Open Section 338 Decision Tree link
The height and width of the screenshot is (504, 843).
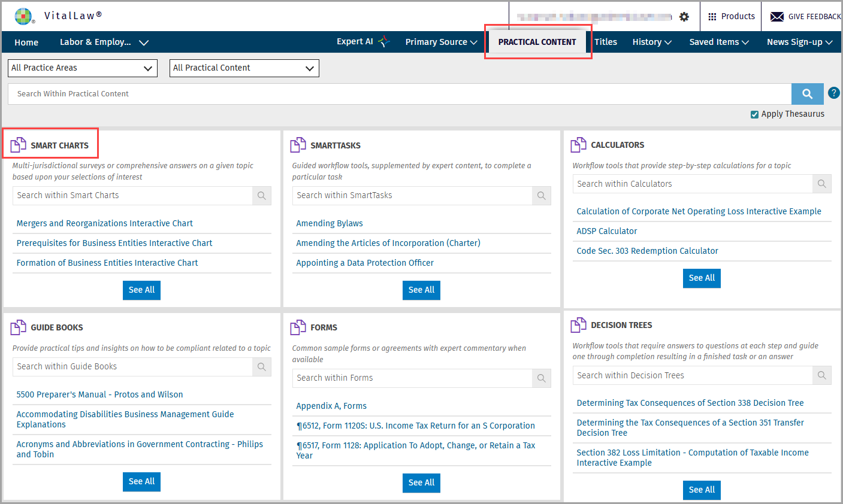(690, 403)
